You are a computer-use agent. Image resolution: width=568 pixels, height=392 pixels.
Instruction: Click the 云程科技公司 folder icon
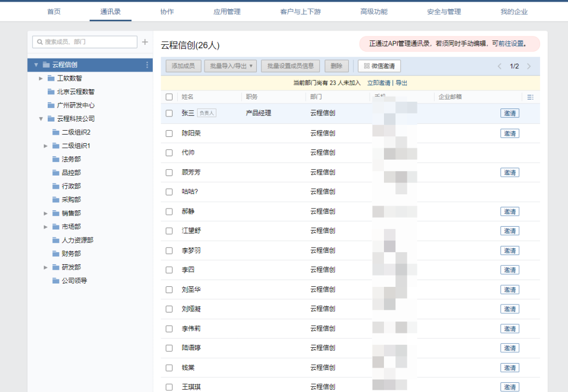(x=51, y=119)
